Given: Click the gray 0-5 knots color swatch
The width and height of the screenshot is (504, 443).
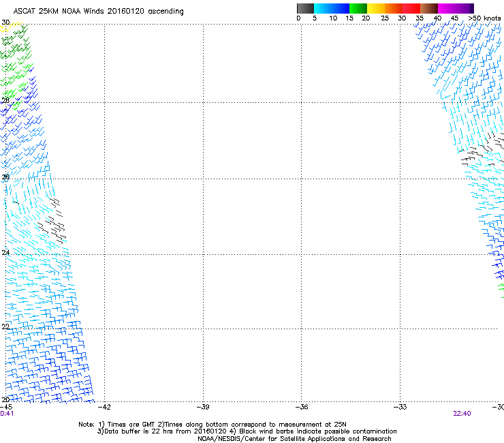Looking at the screenshot, I should click(x=305, y=8).
